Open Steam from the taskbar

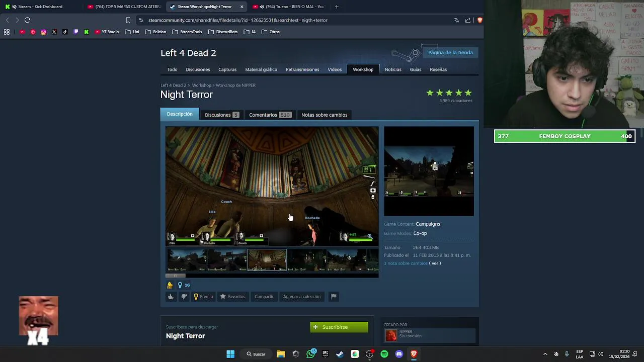(x=340, y=354)
